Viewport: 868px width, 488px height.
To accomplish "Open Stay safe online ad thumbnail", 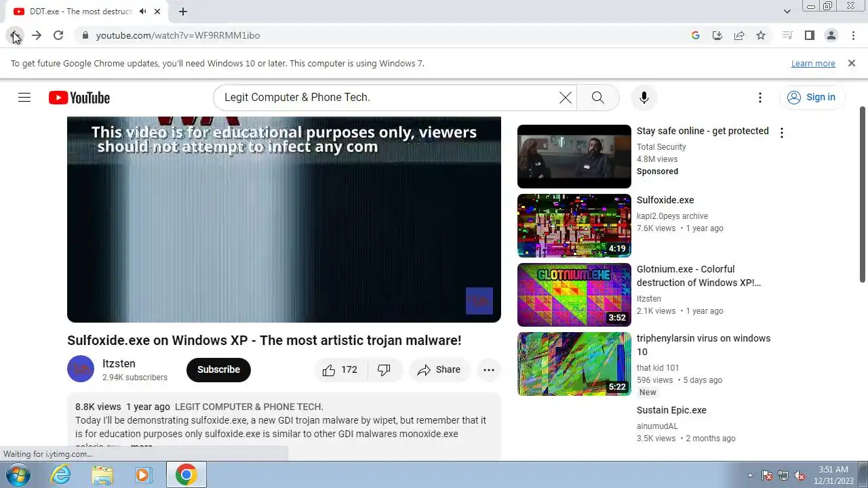I will click(x=574, y=157).
